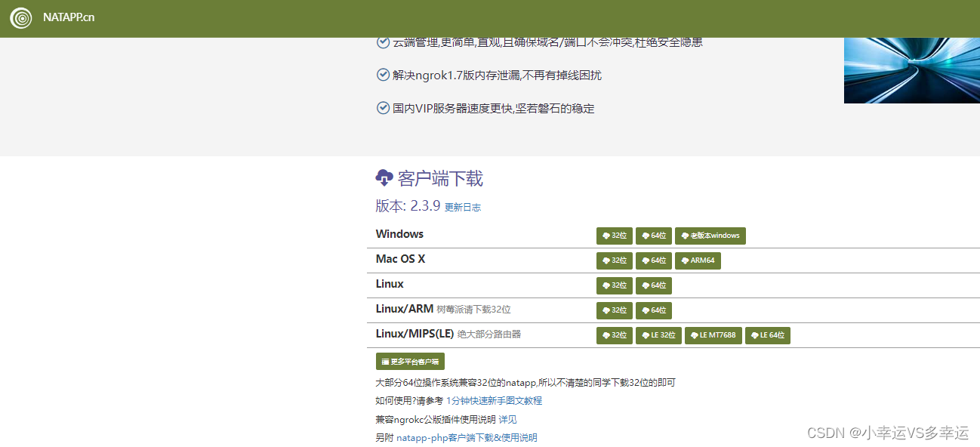Download Linux 64位 client
Screen dimensions: 980x447
click(x=654, y=285)
